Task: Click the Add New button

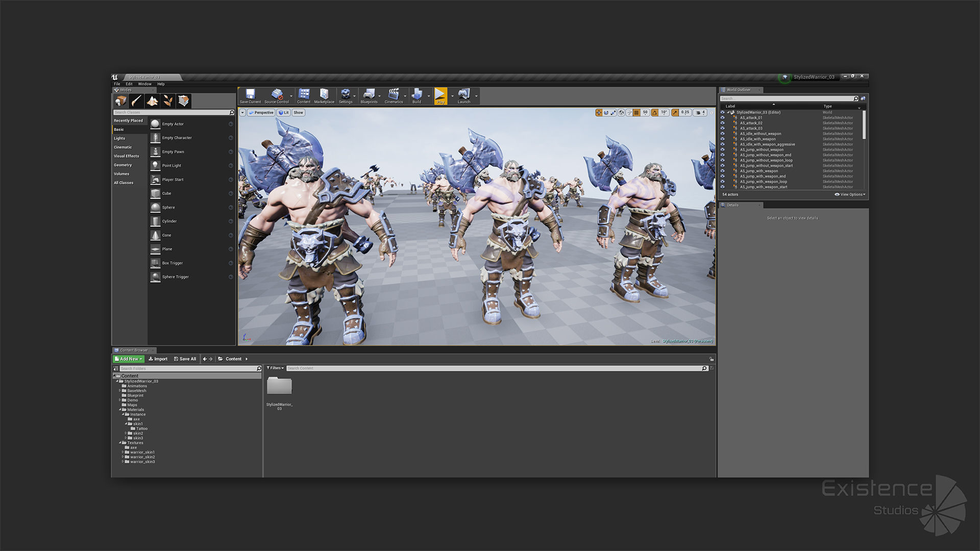Action: point(129,359)
